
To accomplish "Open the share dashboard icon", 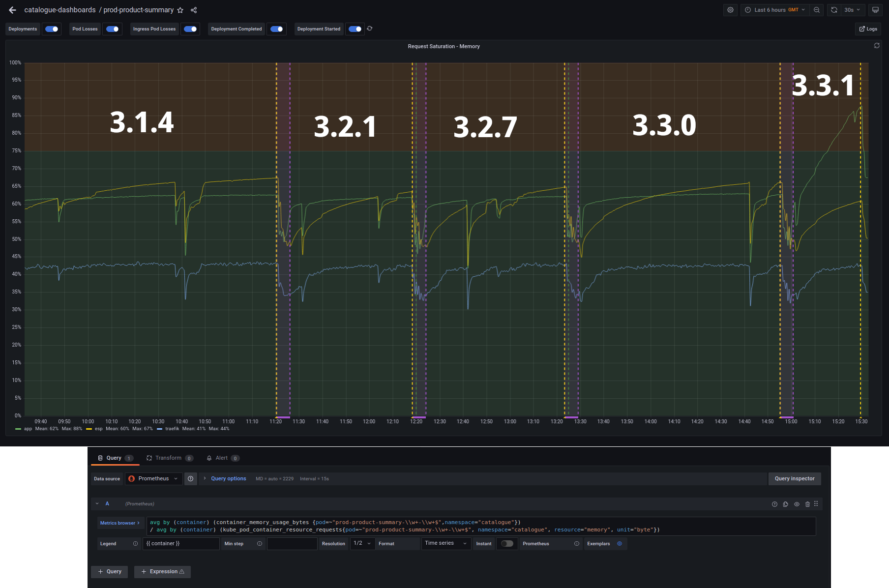I will [194, 10].
